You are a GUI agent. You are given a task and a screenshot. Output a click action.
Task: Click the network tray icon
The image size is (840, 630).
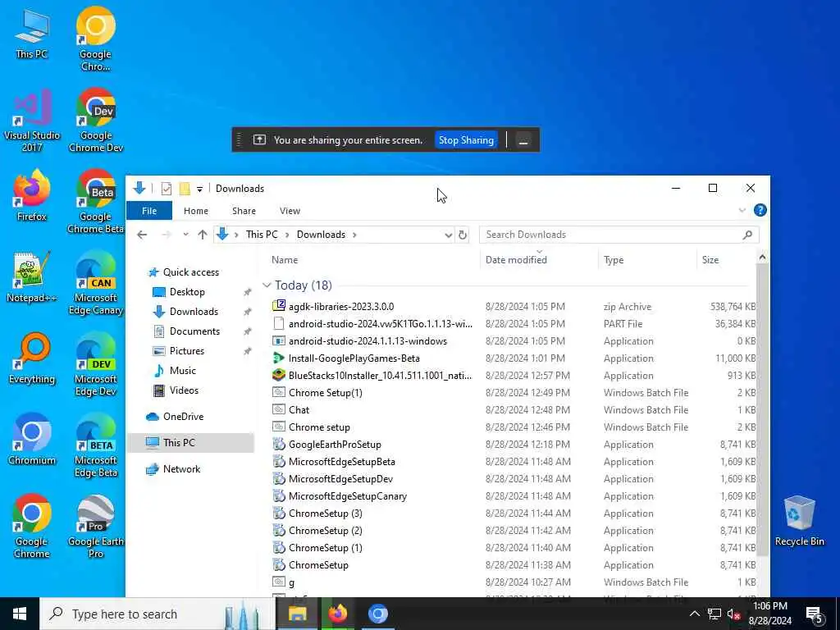(714, 614)
